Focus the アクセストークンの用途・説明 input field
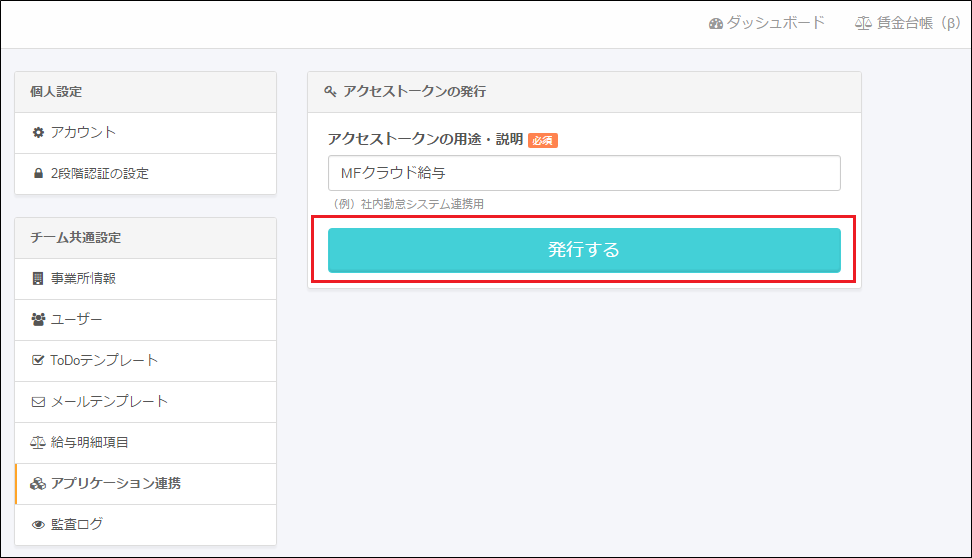This screenshot has height=558, width=972. click(x=584, y=173)
